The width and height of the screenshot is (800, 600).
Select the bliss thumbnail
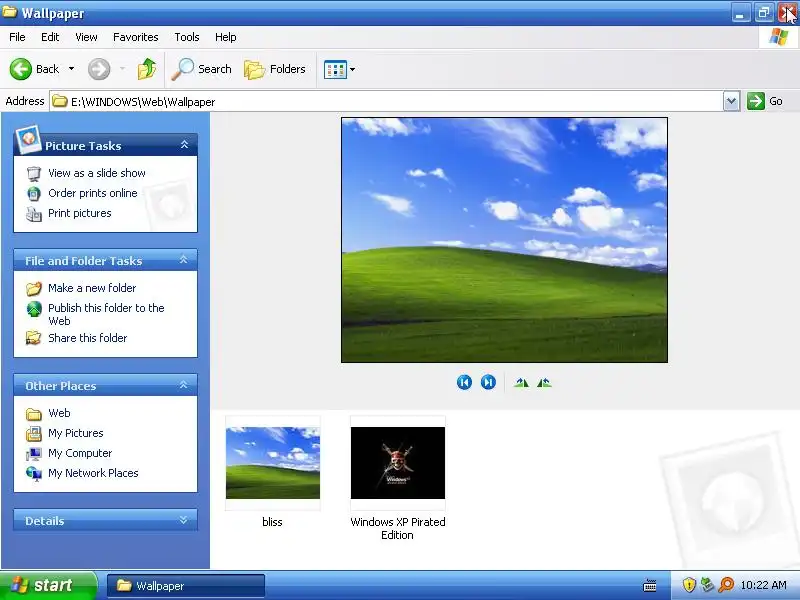[273, 463]
